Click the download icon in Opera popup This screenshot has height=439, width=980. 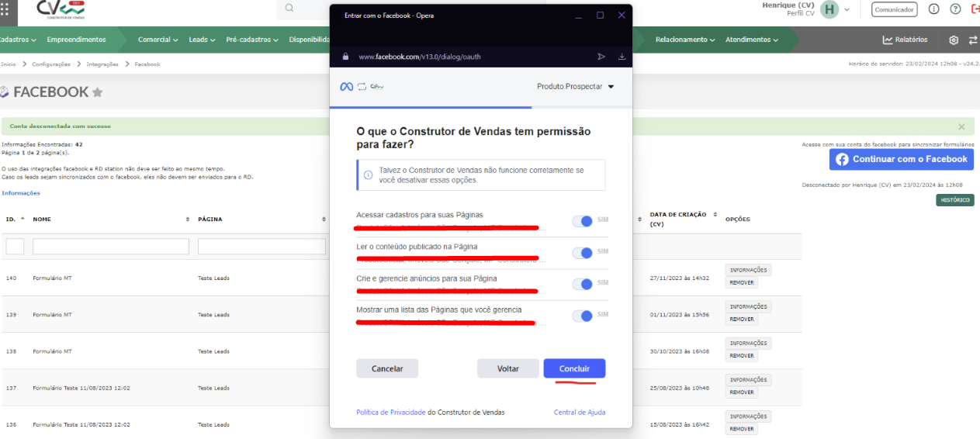(622, 57)
